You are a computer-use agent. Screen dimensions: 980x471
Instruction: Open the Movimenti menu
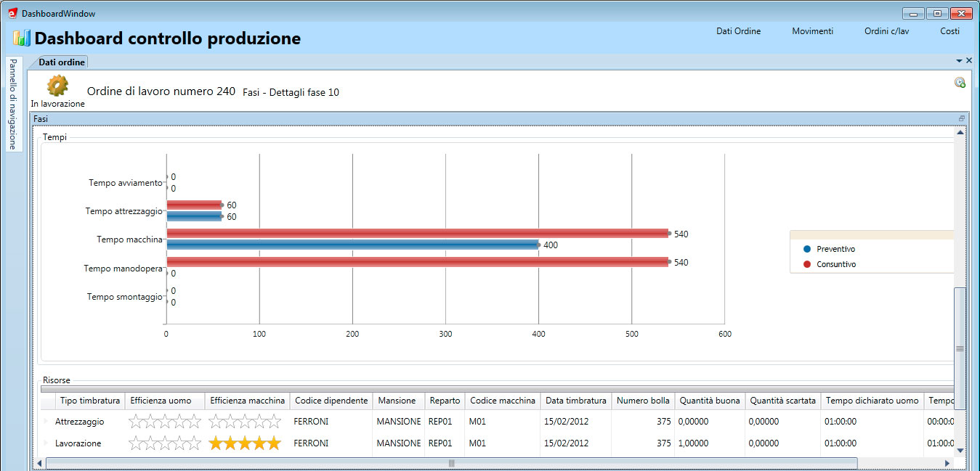[x=812, y=31]
